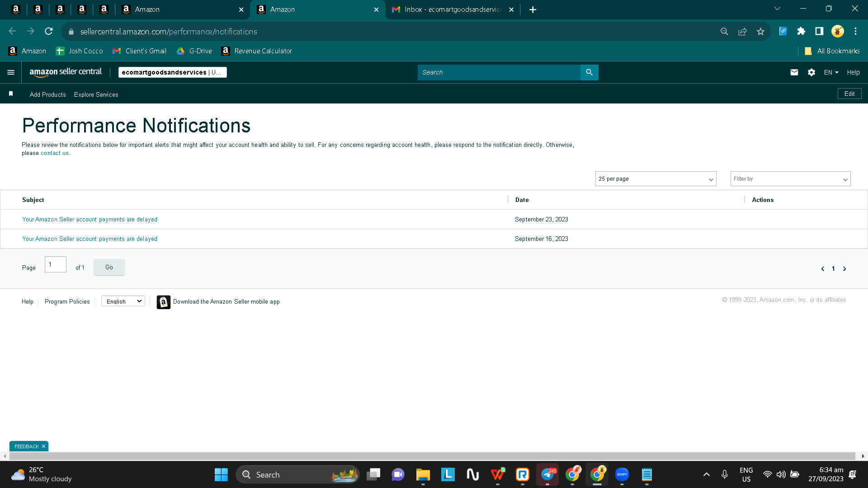The height and width of the screenshot is (488, 868).
Task: Open the settings gear icon
Action: tap(811, 72)
